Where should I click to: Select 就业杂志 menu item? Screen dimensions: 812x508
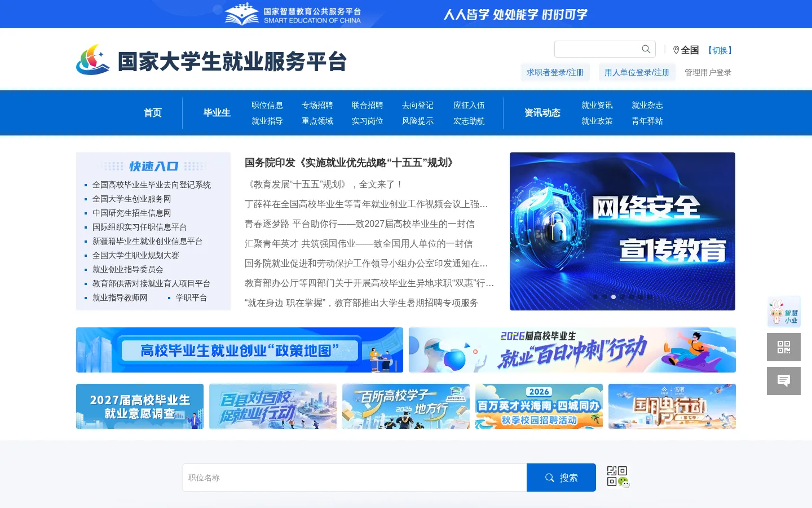[647, 105]
